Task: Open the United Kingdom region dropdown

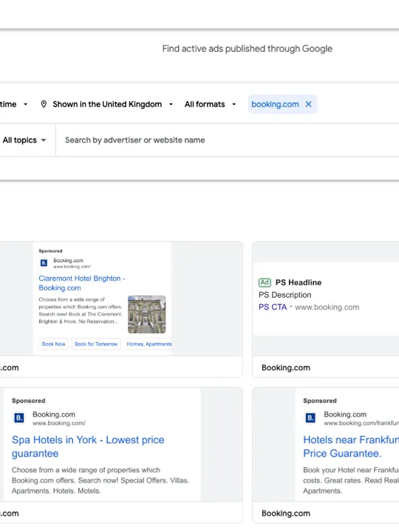Action: (113, 104)
